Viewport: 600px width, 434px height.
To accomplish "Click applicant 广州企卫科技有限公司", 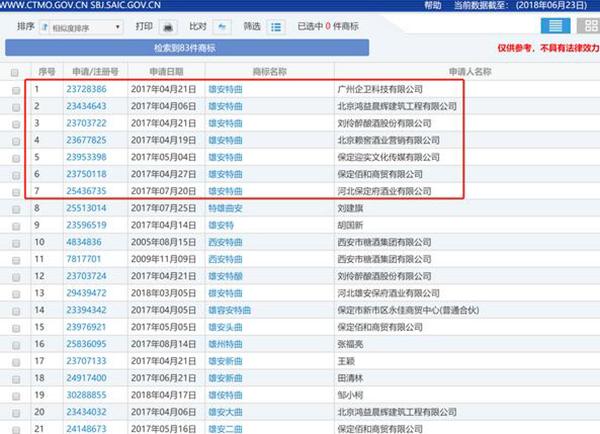I will [x=380, y=89].
